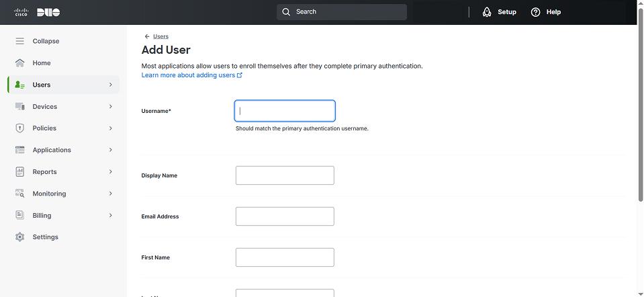Expand the Billing menu chevron
Viewport: 644px width, 297px height.
click(x=111, y=215)
